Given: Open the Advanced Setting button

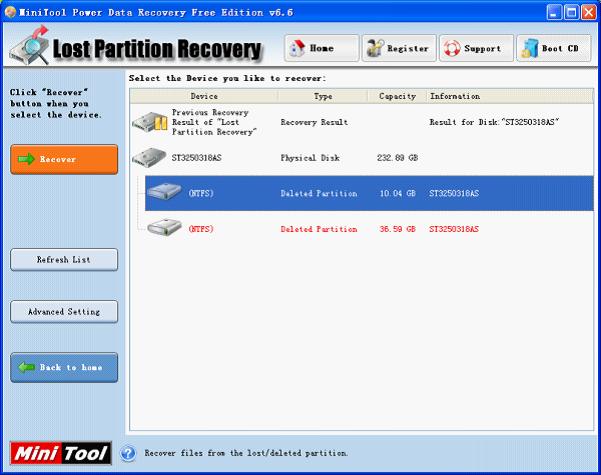Looking at the screenshot, I should click(64, 312).
